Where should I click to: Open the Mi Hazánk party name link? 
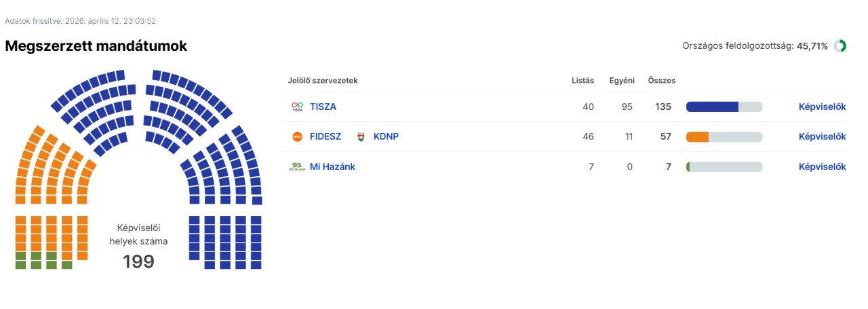pyautogui.click(x=332, y=167)
